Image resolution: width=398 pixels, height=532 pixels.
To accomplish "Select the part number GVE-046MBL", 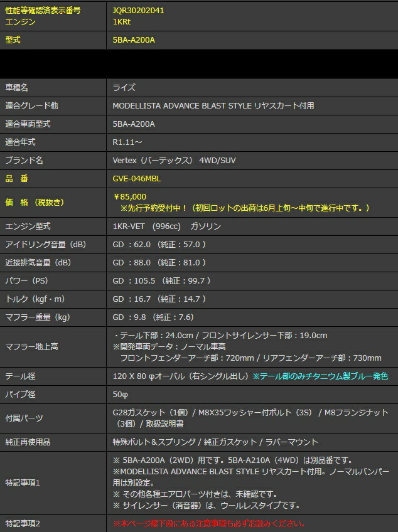I will coord(137,178).
